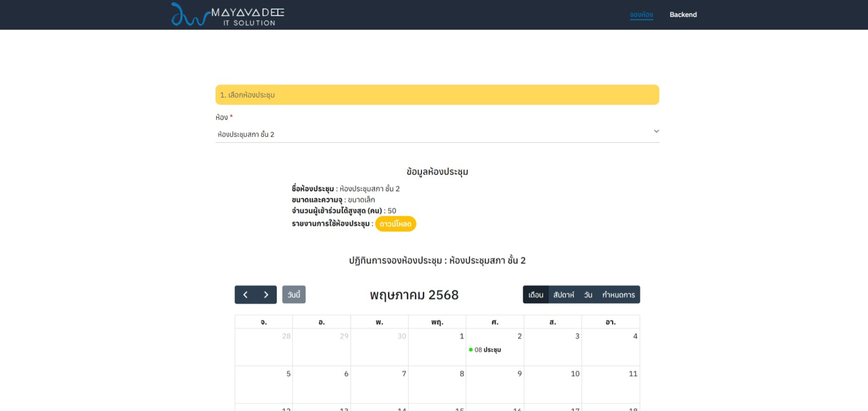Switch calendar to วัน view

588,295
